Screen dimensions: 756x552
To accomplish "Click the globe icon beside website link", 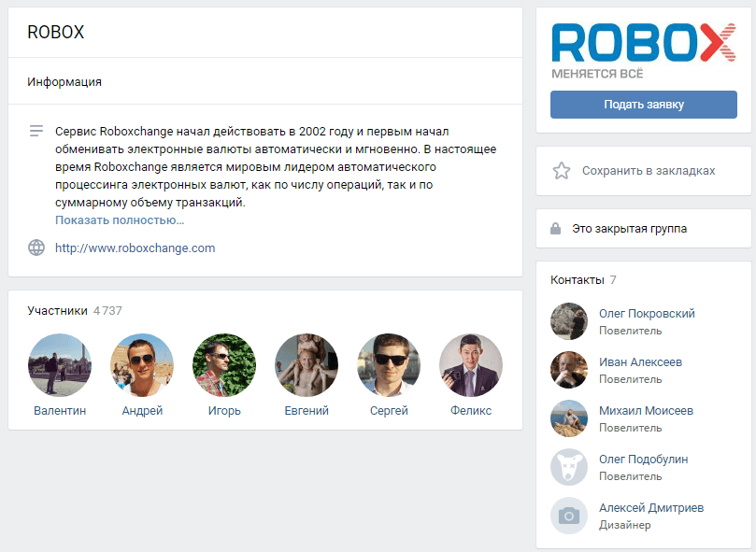I will (x=36, y=248).
